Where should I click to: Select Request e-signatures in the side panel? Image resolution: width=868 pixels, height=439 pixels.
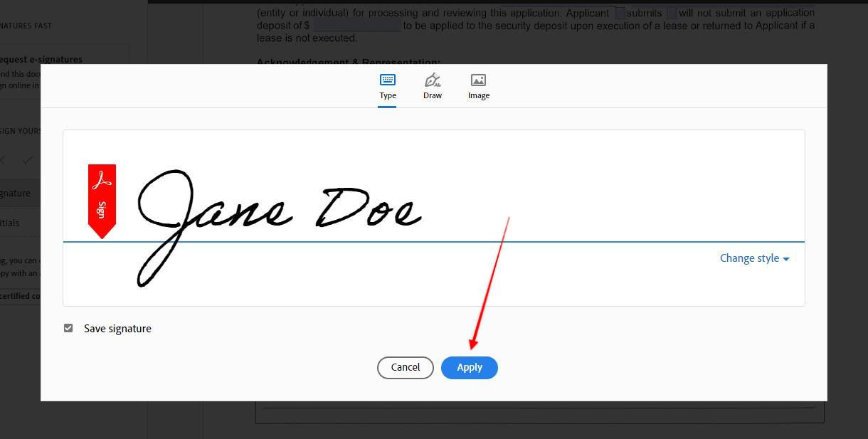[41, 60]
